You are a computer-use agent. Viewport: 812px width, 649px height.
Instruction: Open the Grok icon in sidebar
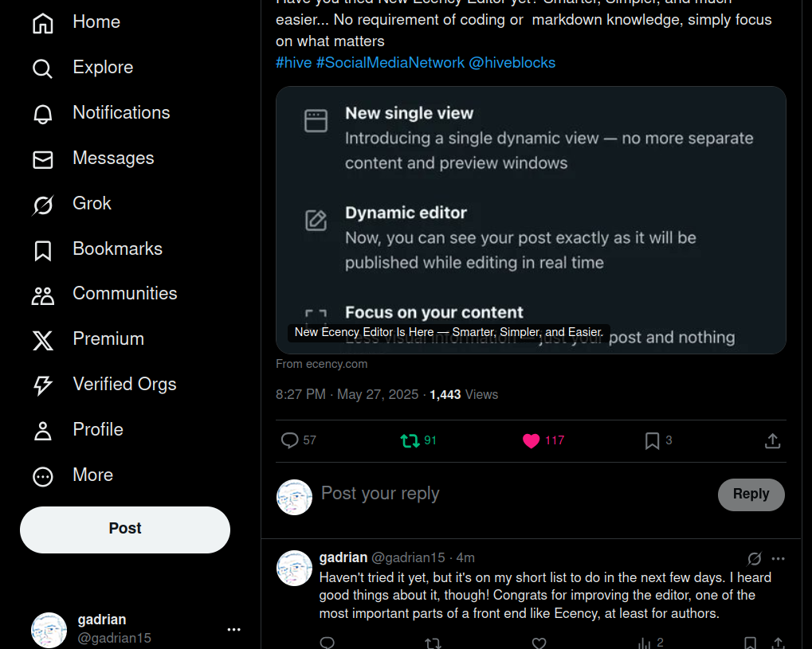click(x=42, y=205)
